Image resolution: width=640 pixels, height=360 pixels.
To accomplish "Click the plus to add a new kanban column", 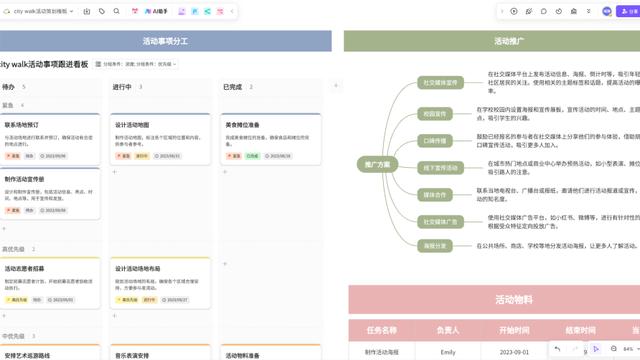I will click(336, 86).
